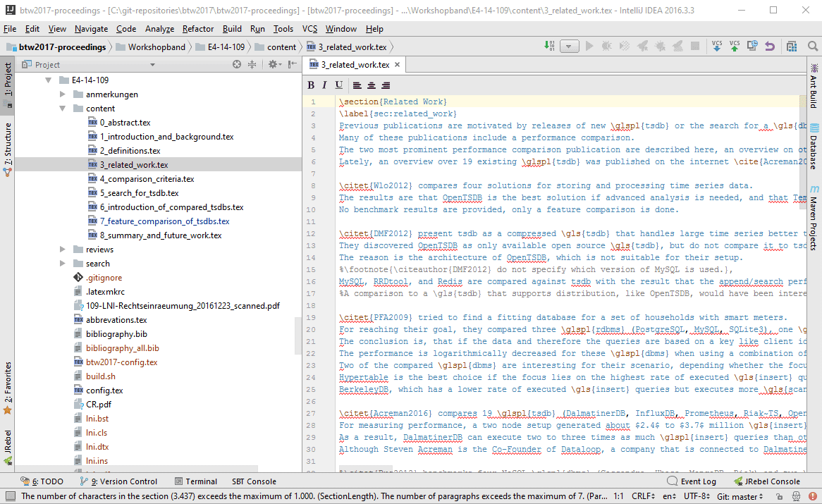This screenshot has width=822, height=504.
Task: Change UTF-8 file encoding
Action: [697, 496]
